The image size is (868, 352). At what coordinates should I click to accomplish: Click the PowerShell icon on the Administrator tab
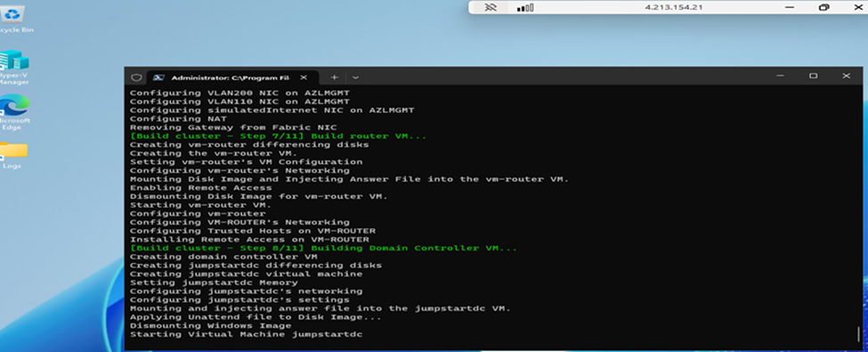pyautogui.click(x=158, y=78)
